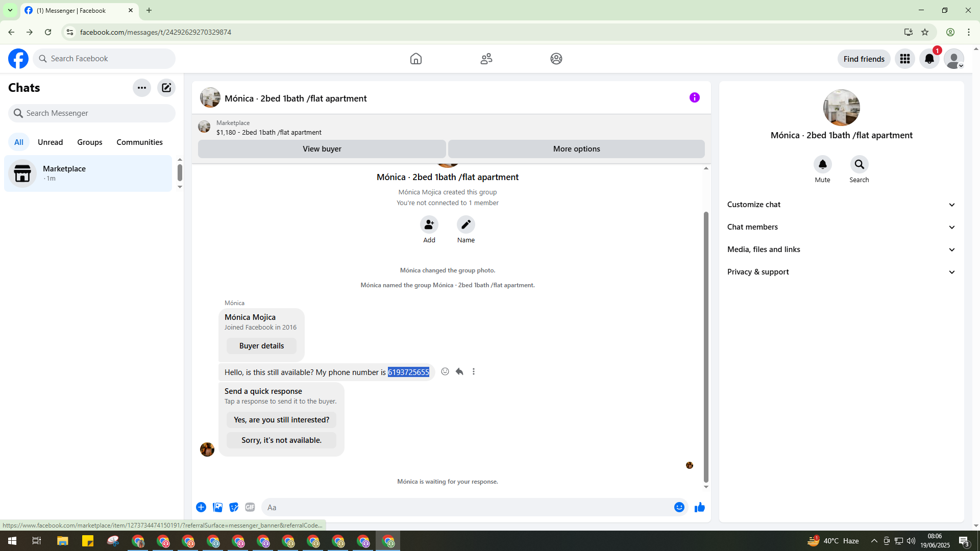Image resolution: width=980 pixels, height=551 pixels.
Task: Open the Facebook menu grid icon
Action: (905, 59)
